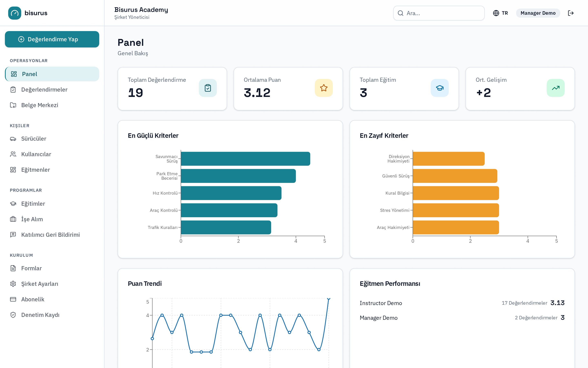Screen dimensions: 588x368
Task: Select the Stres Yönetimi orange bar
Action: click(456, 210)
